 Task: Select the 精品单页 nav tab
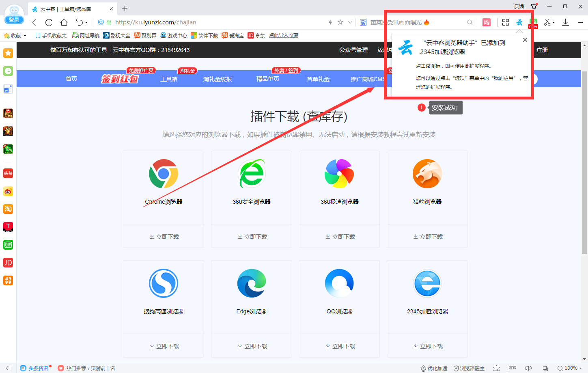pyautogui.click(x=268, y=79)
